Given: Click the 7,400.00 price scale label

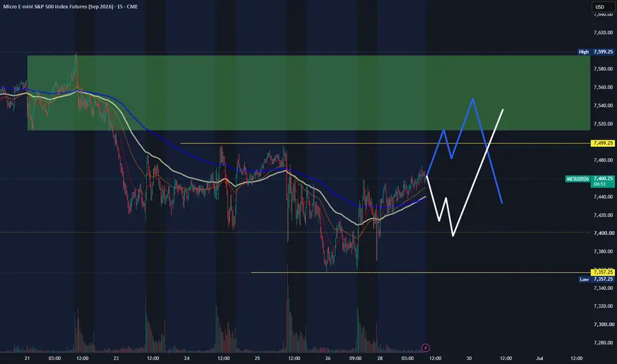Looking at the screenshot, I should click(x=603, y=233).
